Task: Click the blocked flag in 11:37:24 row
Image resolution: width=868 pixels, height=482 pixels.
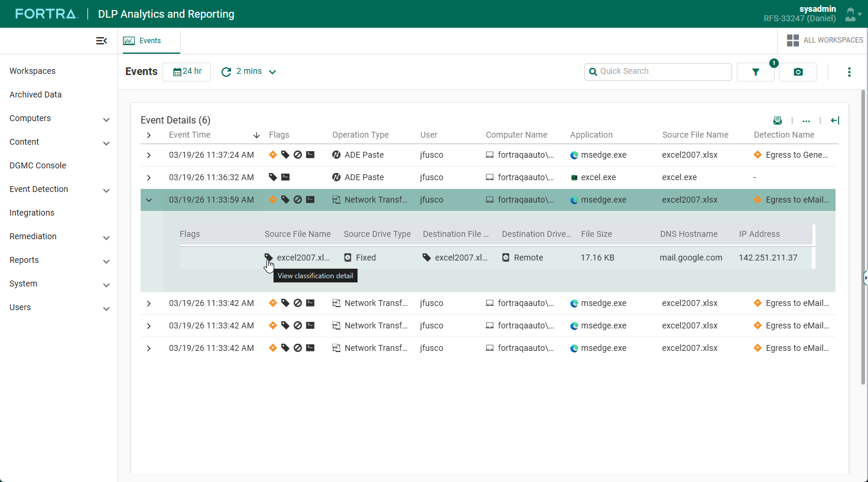Action: (x=298, y=155)
